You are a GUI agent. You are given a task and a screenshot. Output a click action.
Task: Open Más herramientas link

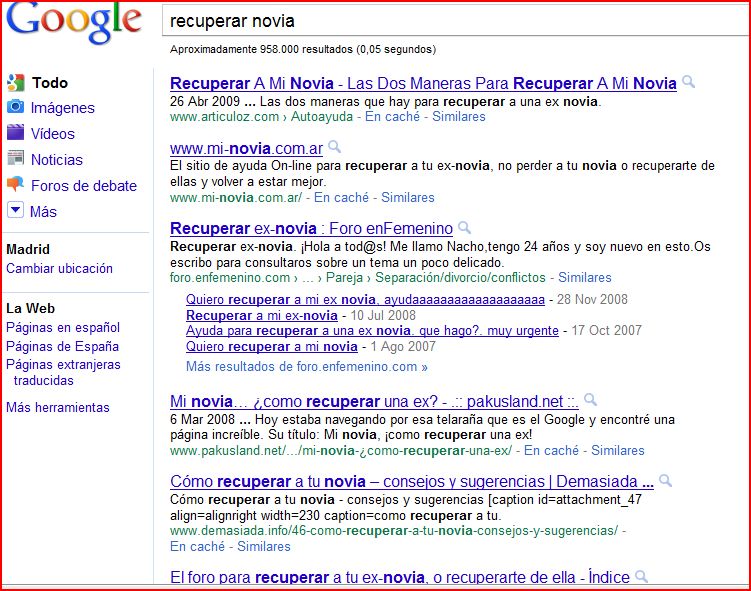coord(58,408)
